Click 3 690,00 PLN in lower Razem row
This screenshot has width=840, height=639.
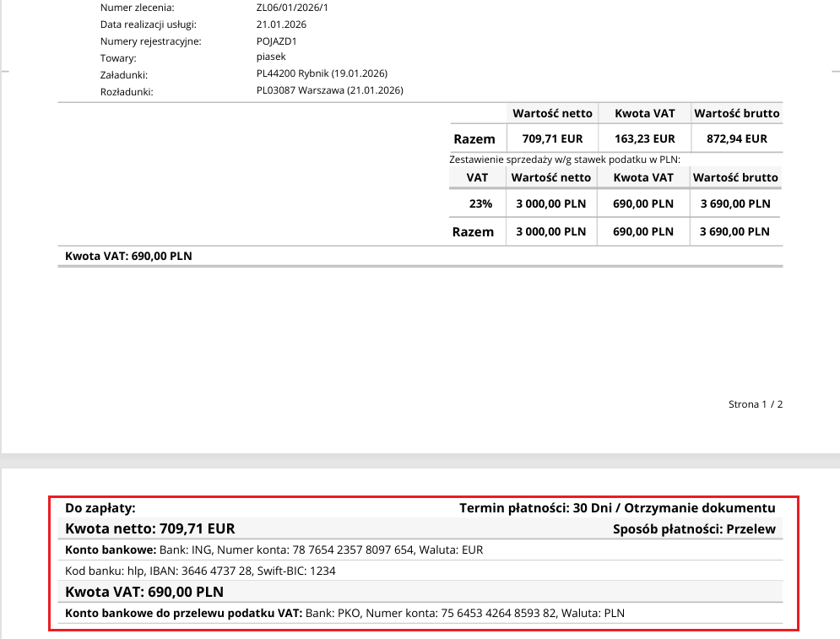pos(735,231)
